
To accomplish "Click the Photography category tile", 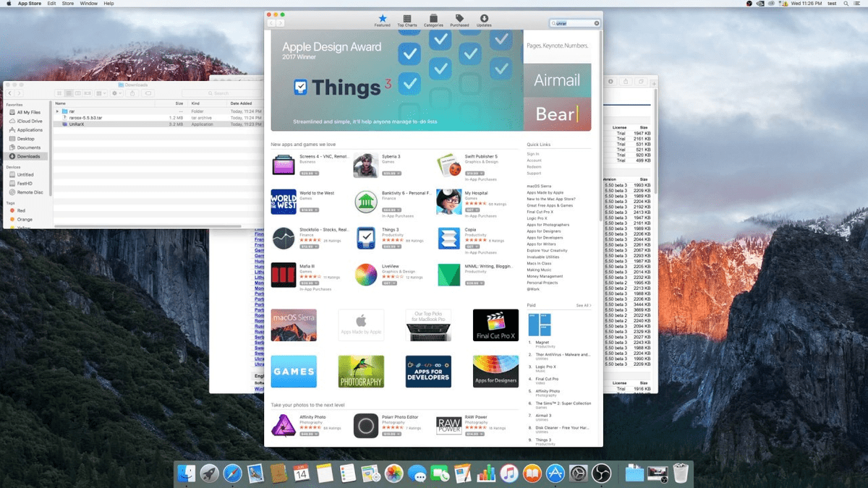I will click(361, 371).
